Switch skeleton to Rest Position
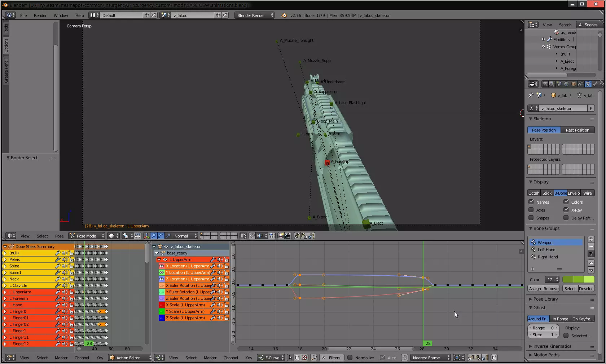 (x=577, y=130)
